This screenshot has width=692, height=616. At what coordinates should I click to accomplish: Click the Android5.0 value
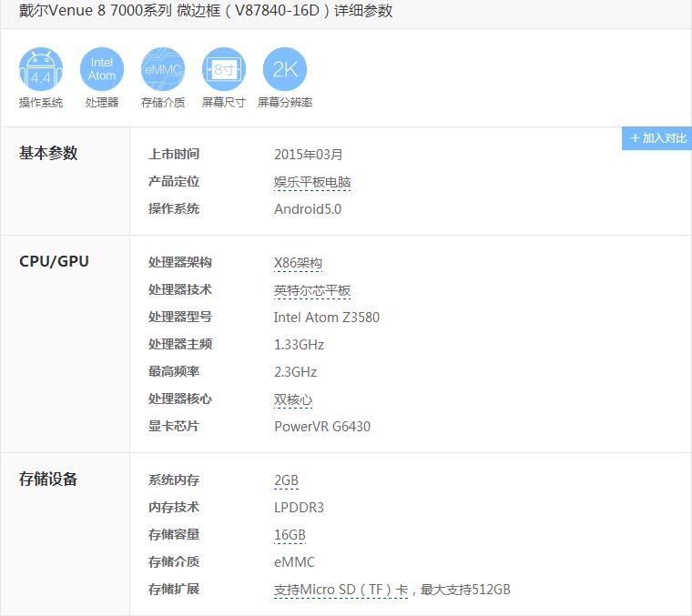[308, 209]
